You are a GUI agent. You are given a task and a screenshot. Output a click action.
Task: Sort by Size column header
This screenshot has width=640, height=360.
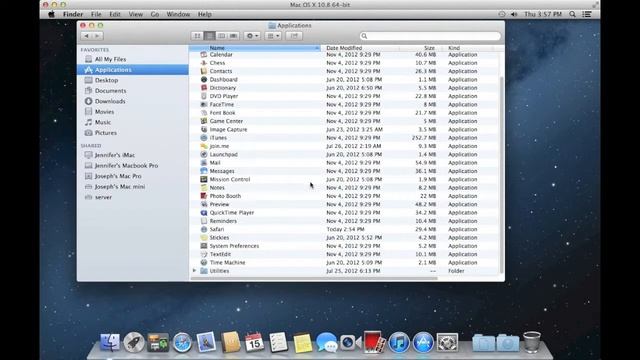[421, 48]
